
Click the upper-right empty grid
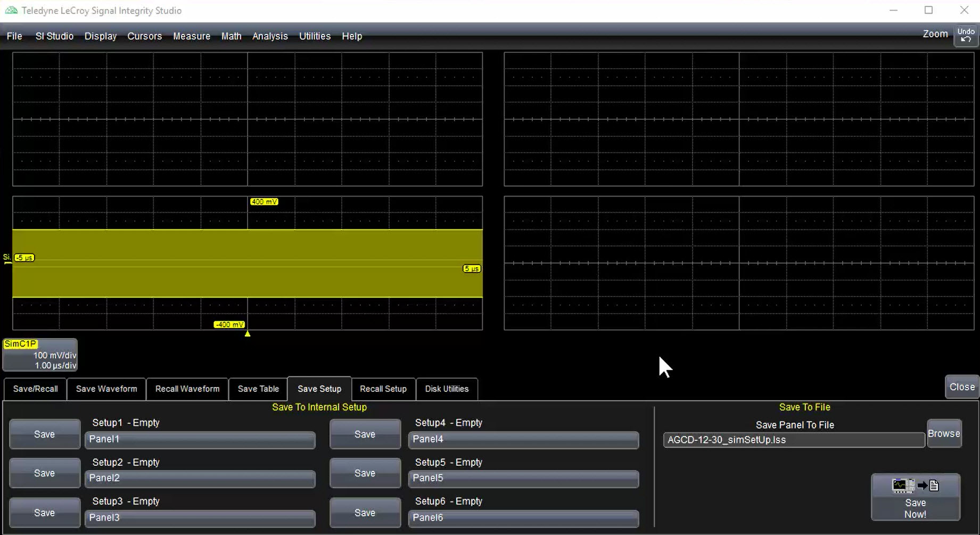pos(739,119)
